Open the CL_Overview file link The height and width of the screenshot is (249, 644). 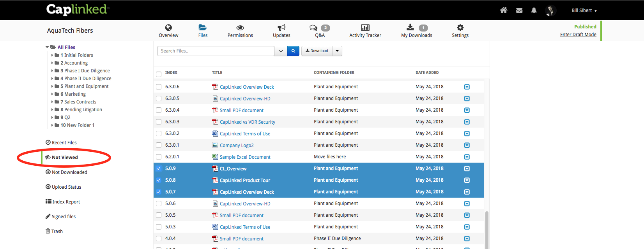click(233, 169)
